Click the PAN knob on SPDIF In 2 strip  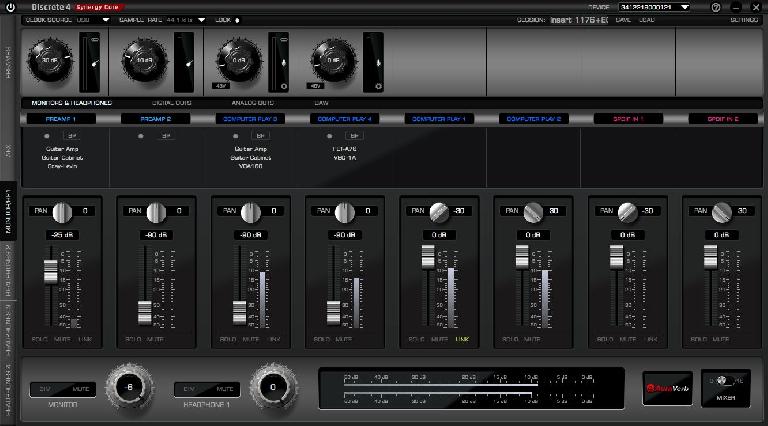[x=721, y=212]
